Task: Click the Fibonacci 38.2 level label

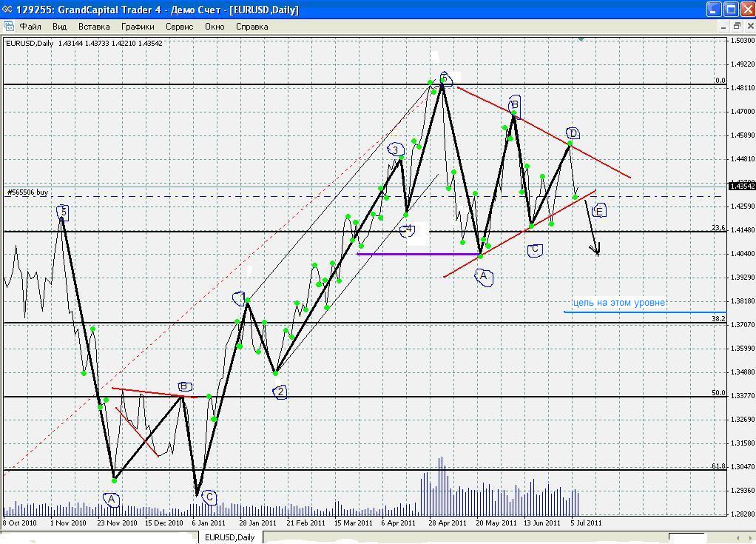Action: point(718,319)
